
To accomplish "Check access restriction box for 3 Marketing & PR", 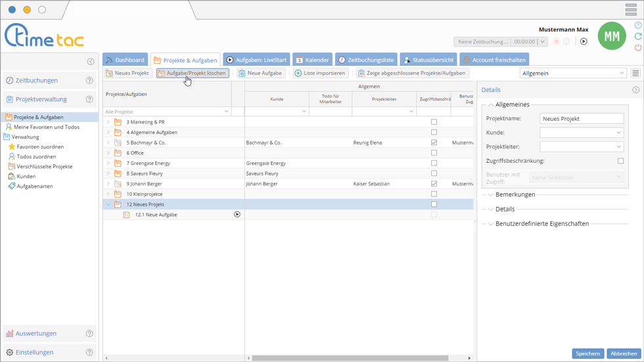I will pyautogui.click(x=434, y=122).
